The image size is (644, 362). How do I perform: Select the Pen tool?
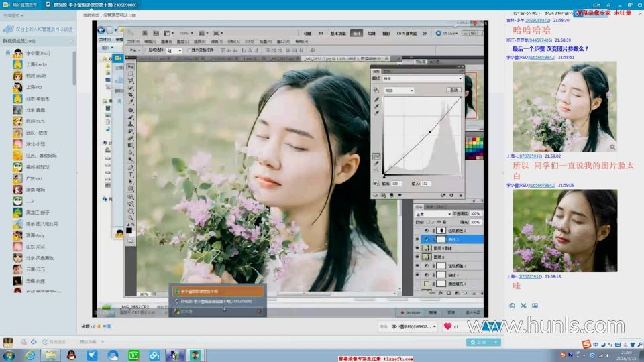point(131,167)
